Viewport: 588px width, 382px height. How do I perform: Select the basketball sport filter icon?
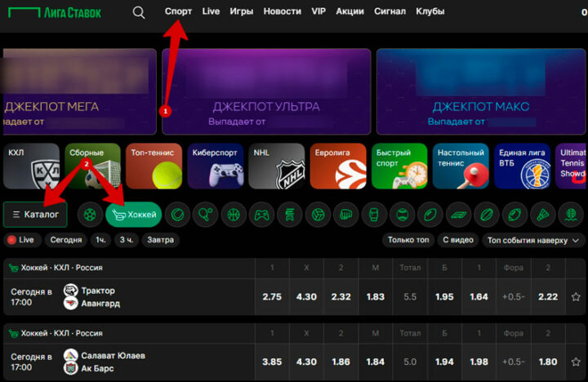pyautogui.click(x=233, y=215)
